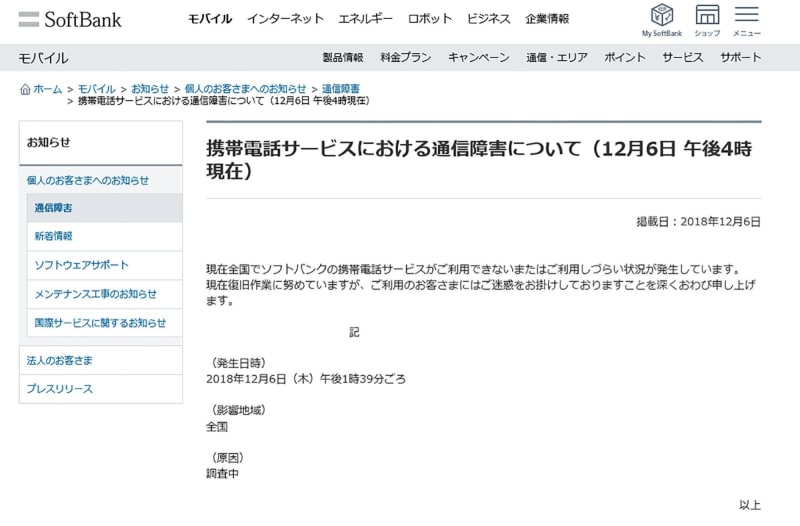Go to 通信障害 breadcrumb link

(340, 89)
